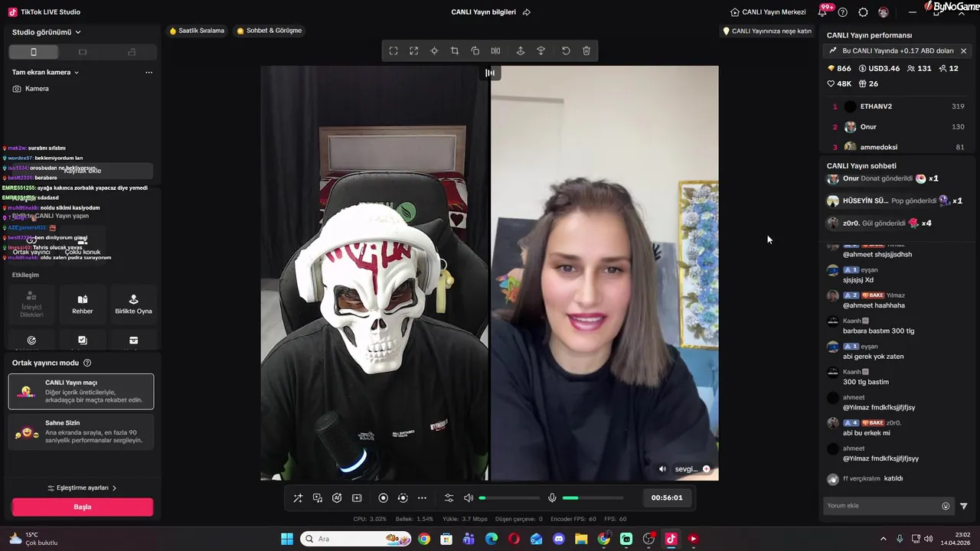The height and width of the screenshot is (551, 980).
Task: Open the media music icon in bottom bar
Action: [x=318, y=498]
